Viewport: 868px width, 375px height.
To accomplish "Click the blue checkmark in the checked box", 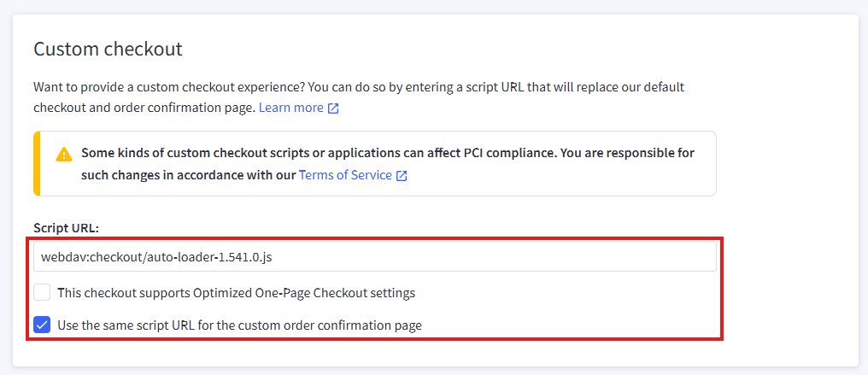I will [x=42, y=325].
